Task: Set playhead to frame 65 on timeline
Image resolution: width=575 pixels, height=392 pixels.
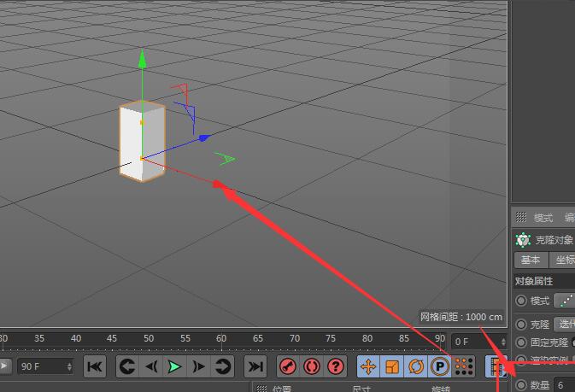Action: (258, 338)
